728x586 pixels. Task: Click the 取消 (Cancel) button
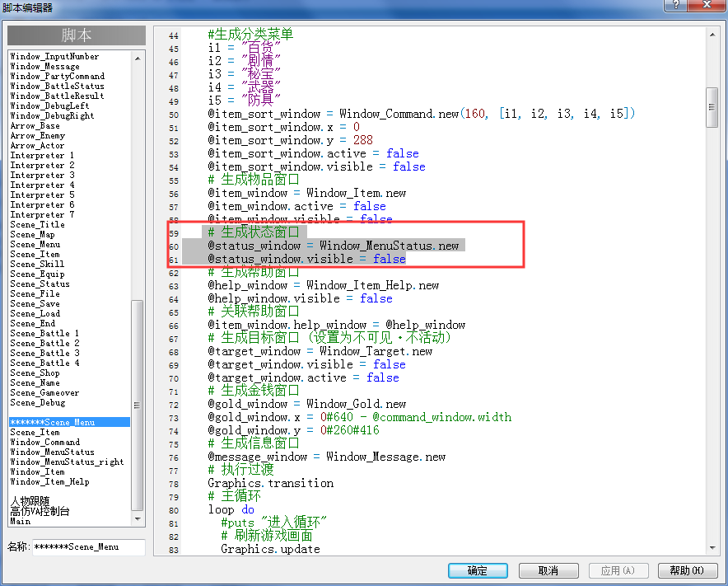pos(548,570)
